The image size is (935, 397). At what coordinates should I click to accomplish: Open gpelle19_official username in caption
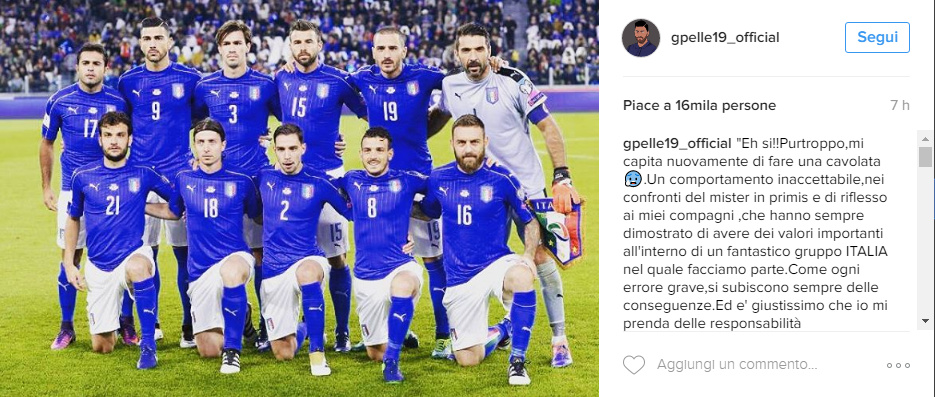click(x=677, y=144)
